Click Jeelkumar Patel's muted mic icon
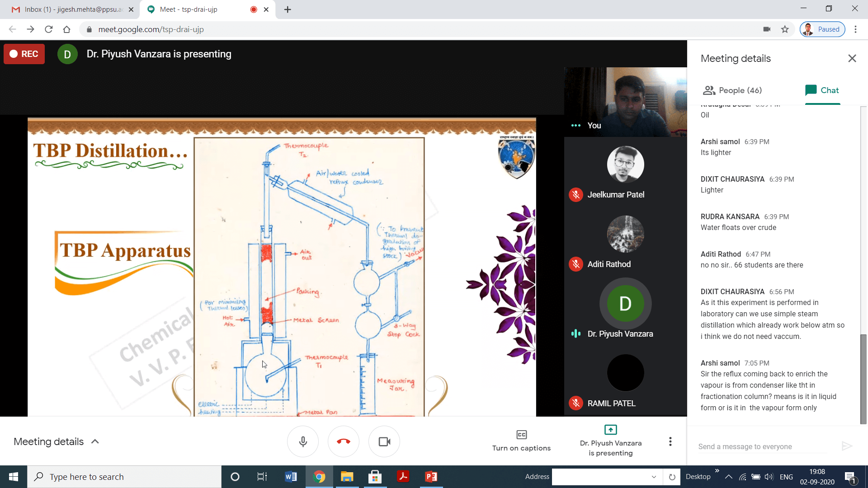Screen dimensions: 868x488 pos(576,195)
